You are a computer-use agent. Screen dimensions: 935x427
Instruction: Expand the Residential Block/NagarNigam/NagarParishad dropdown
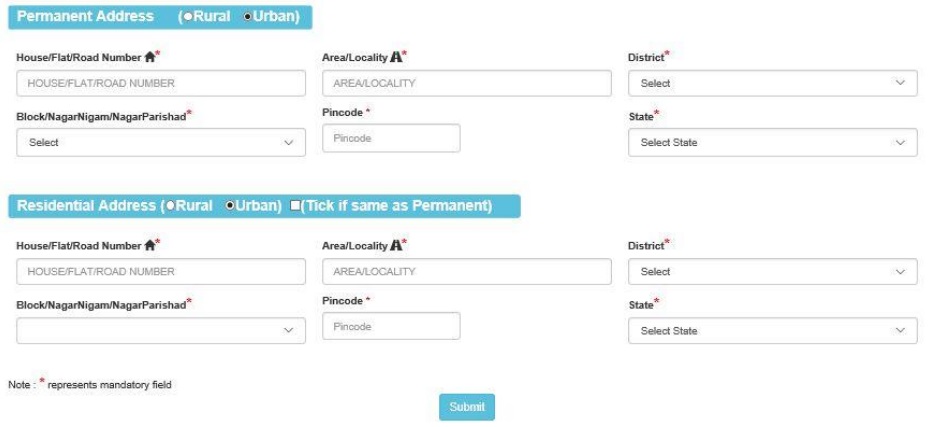click(161, 330)
